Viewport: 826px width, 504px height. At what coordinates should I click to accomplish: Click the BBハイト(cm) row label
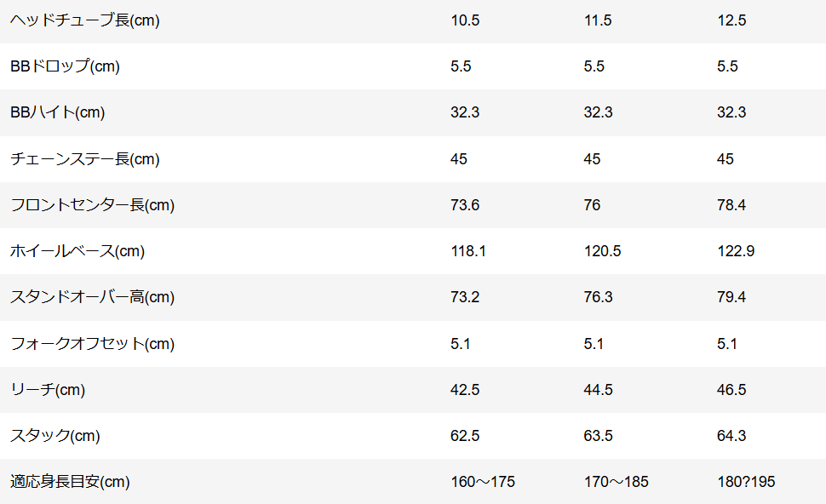(x=58, y=112)
